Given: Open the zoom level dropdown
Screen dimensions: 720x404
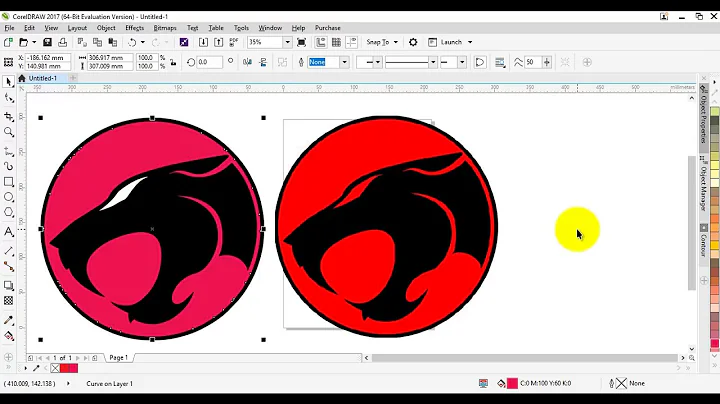Looking at the screenshot, I should click(x=287, y=42).
